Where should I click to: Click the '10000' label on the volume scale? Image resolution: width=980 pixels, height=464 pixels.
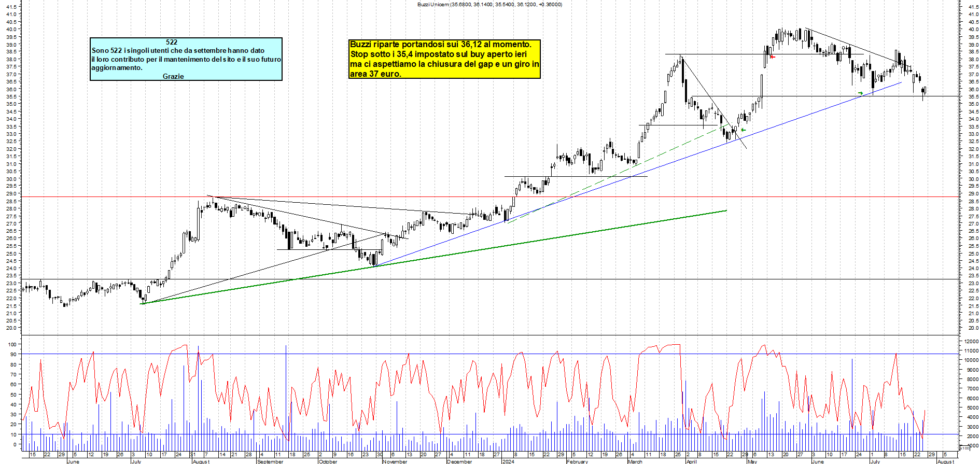click(971, 360)
